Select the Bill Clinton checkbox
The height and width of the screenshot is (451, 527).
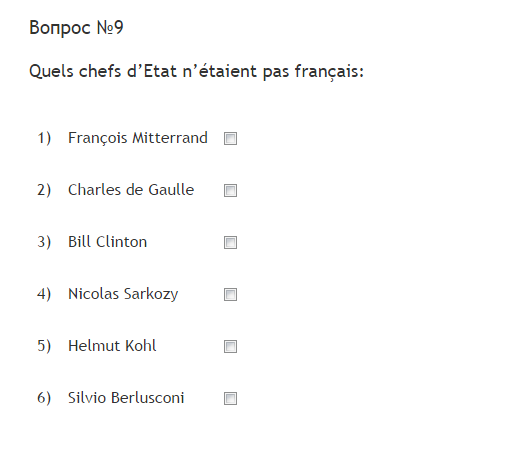point(230,243)
